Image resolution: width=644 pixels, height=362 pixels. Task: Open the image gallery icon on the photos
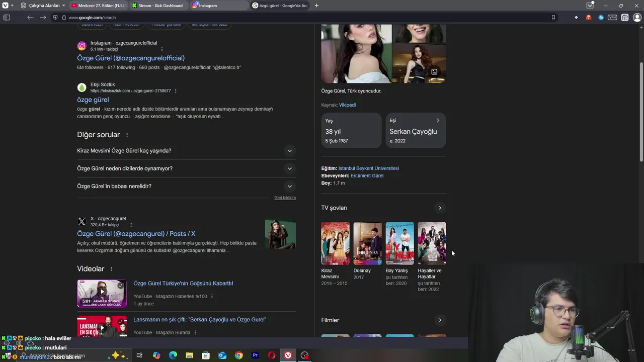pos(434,72)
